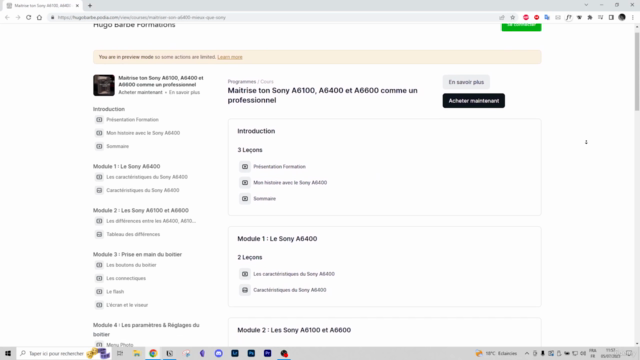This screenshot has width=640, height=360.
Task: Click the En savoir plus button
Action: (x=466, y=82)
